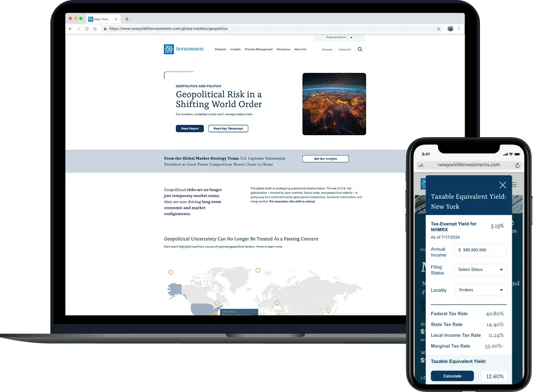Tap the mobile browser refresh icon
This screenshot has width=533, height=392.
(518, 165)
